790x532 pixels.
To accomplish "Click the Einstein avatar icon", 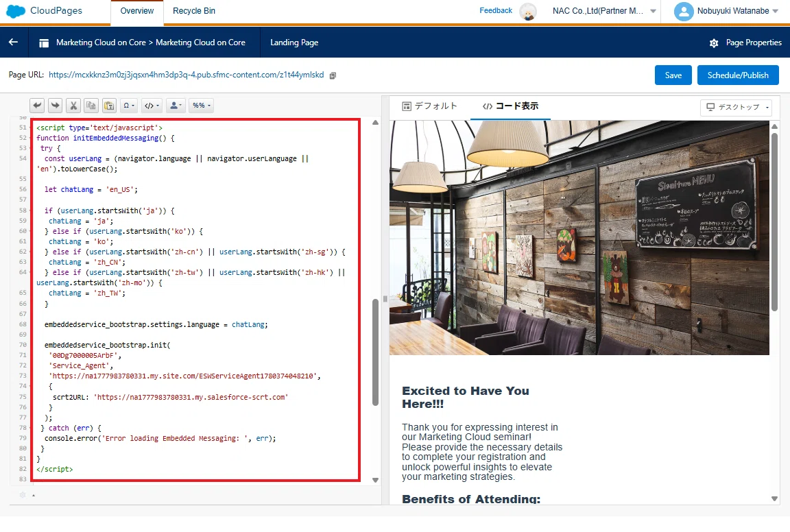I will click(x=528, y=11).
